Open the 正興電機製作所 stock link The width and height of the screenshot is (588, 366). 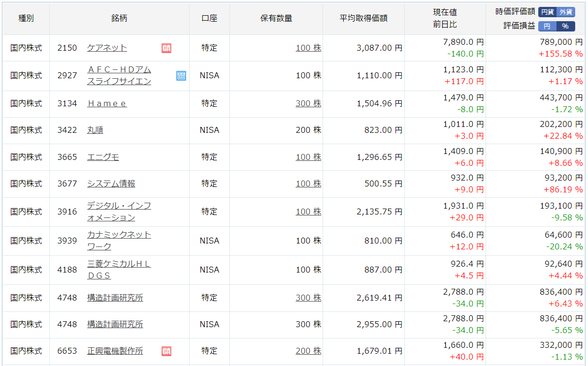pyautogui.click(x=115, y=351)
